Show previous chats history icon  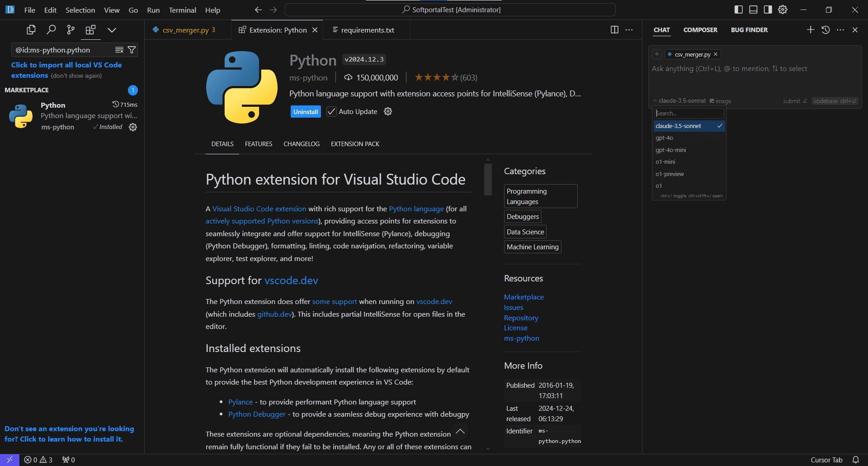(x=826, y=30)
